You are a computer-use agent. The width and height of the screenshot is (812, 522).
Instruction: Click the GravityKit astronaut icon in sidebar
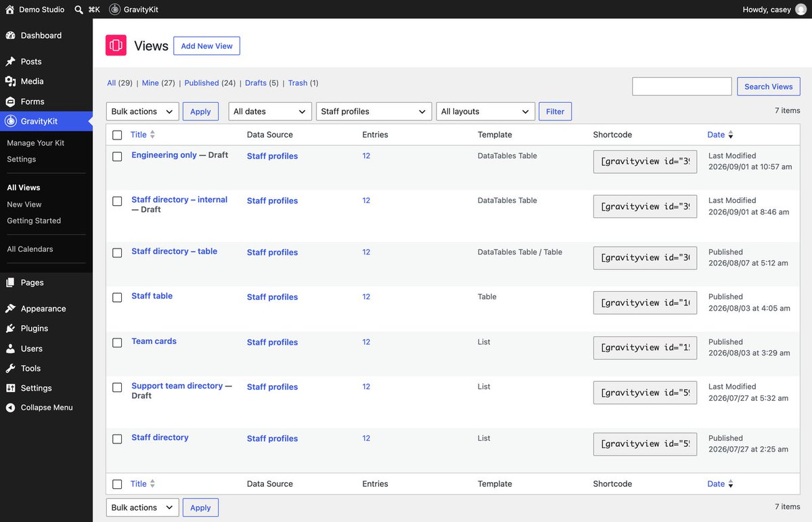[x=10, y=121]
